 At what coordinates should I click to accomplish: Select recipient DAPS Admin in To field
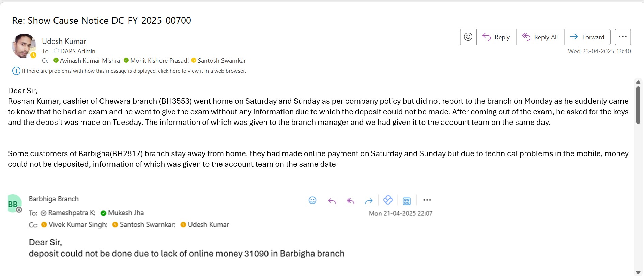coord(78,51)
